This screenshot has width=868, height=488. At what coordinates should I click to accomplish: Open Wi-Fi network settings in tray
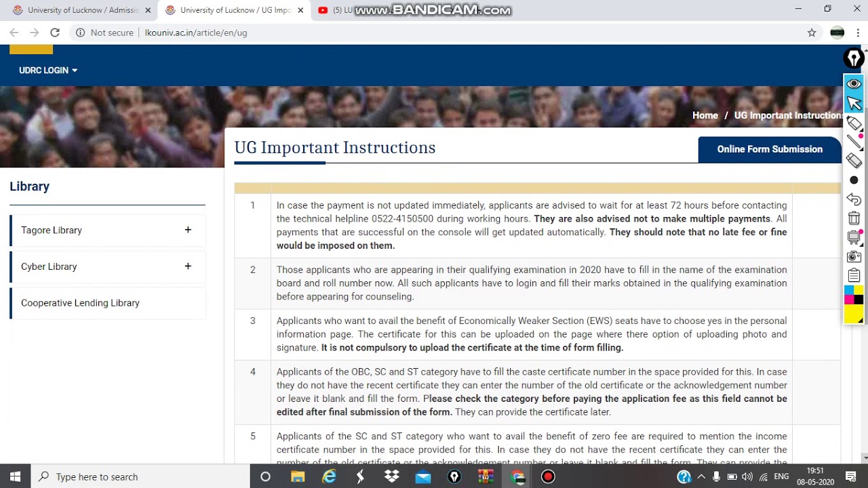[764, 476]
